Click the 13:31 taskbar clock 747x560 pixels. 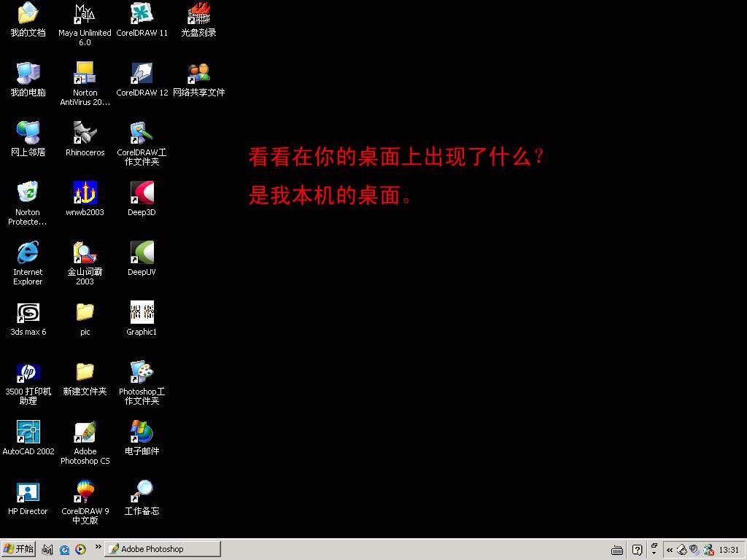pos(729,550)
